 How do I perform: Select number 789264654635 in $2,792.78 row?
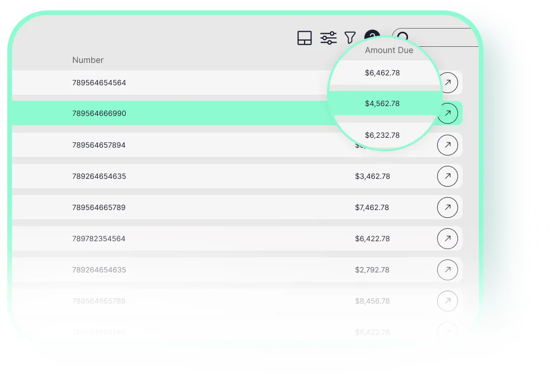pyautogui.click(x=99, y=270)
